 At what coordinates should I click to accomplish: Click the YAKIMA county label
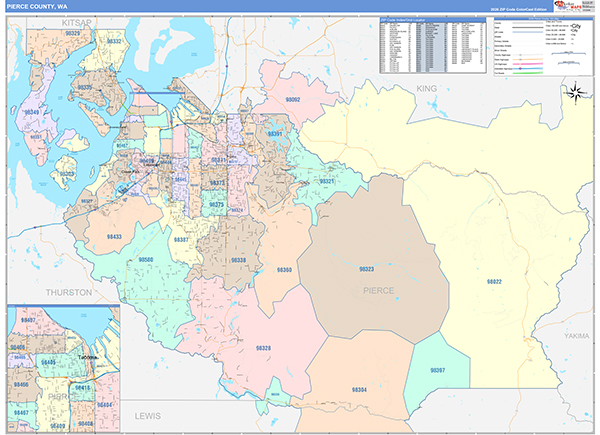click(x=577, y=337)
